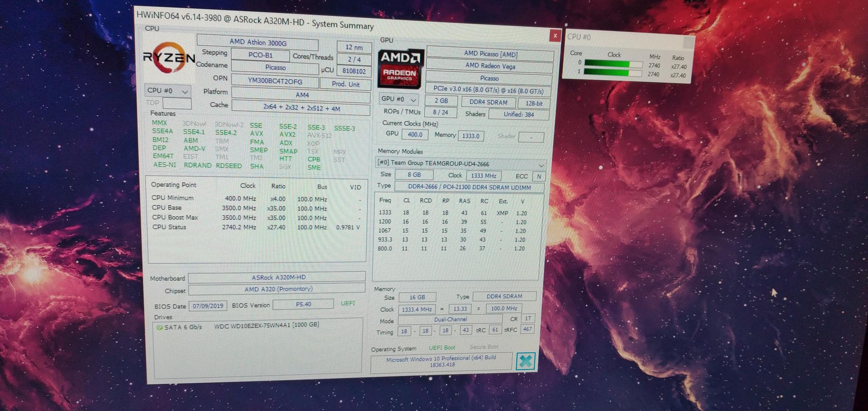The width and height of the screenshot is (868, 411).
Task: Click the ECC N field
Action: (539, 176)
